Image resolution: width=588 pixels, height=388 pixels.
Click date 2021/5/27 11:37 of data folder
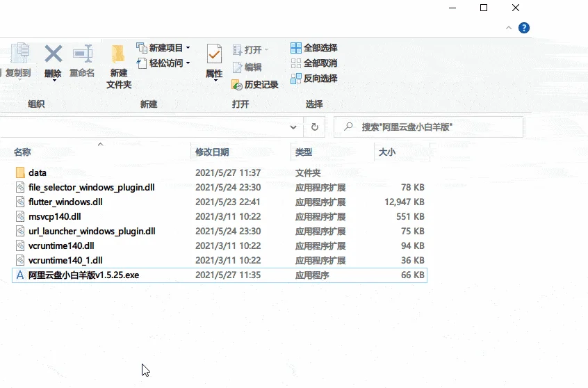[228, 172]
